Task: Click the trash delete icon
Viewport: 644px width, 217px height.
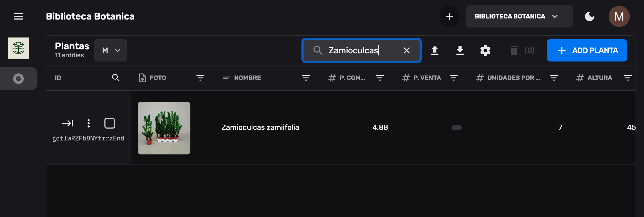Action: 513,50
